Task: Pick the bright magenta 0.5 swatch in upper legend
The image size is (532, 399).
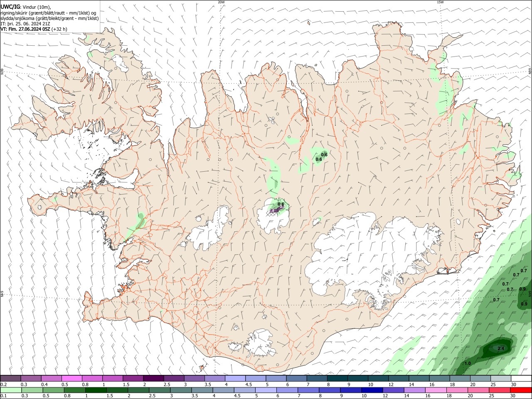Action: click(x=71, y=378)
